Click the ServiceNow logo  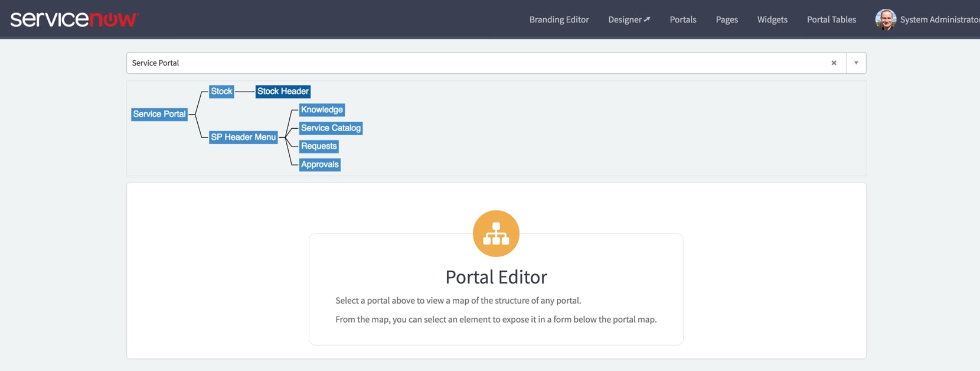pyautogui.click(x=74, y=19)
